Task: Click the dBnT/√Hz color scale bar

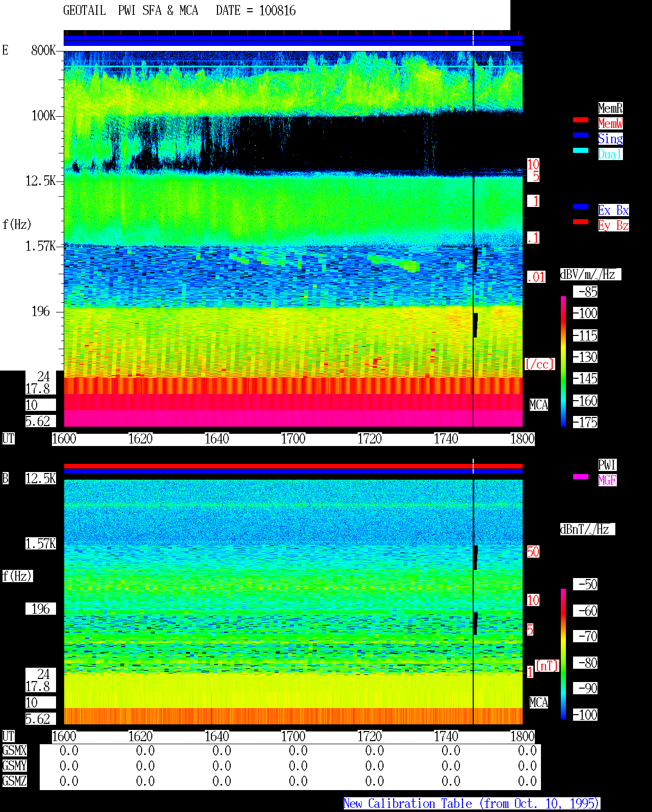Action: coord(563,654)
